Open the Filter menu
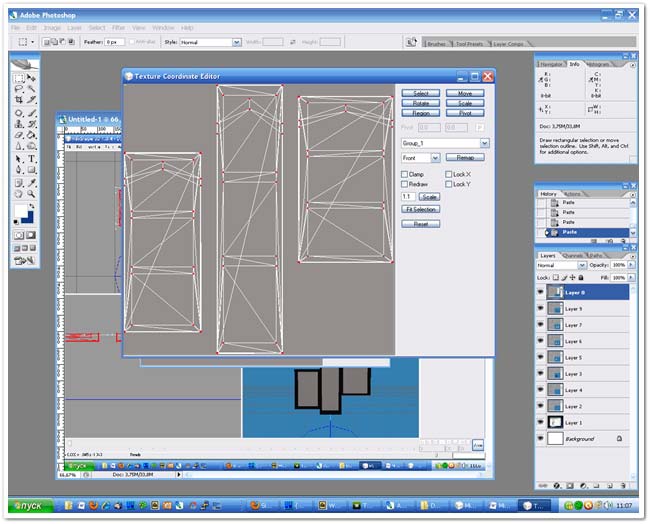The height and width of the screenshot is (524, 650). [119, 28]
